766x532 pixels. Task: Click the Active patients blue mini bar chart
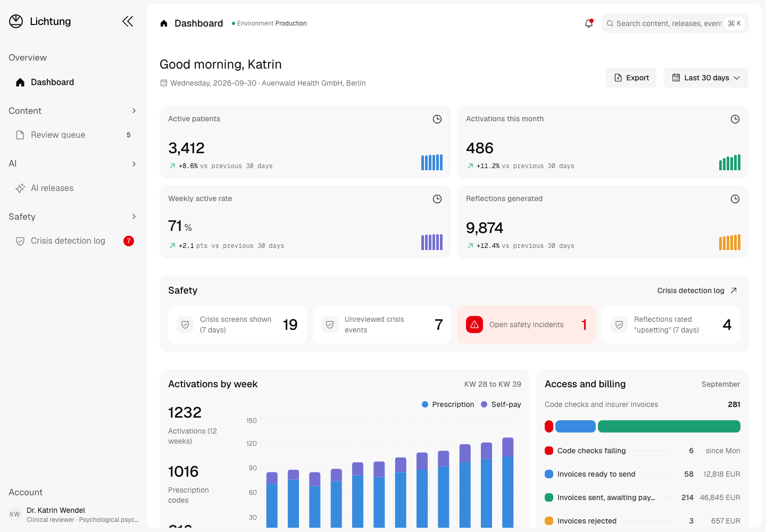tap(432, 162)
